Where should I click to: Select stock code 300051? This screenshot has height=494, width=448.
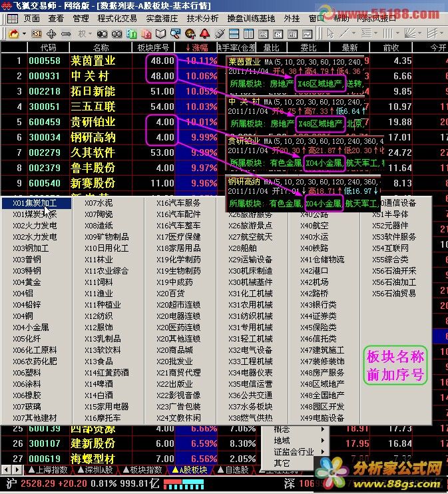click(x=45, y=107)
